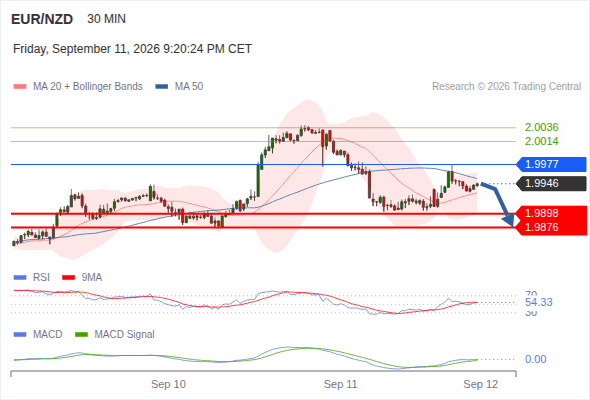Click the RSI legend label
Screen dimensions: 590x400
pyautogui.click(x=41, y=278)
